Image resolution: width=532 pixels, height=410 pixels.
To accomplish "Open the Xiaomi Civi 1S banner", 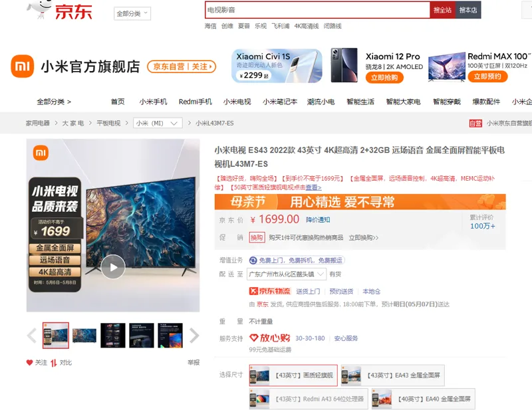I will pyautogui.click(x=277, y=66).
